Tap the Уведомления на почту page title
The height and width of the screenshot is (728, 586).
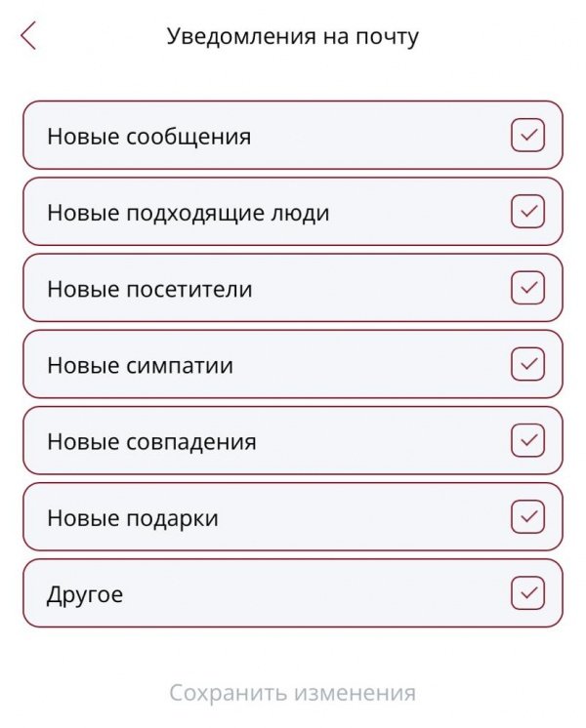click(293, 37)
